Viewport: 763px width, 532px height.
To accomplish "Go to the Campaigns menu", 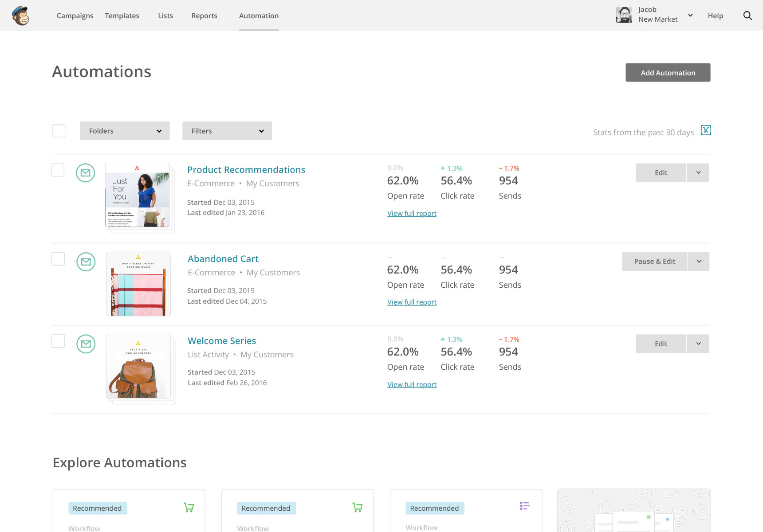I will (75, 16).
